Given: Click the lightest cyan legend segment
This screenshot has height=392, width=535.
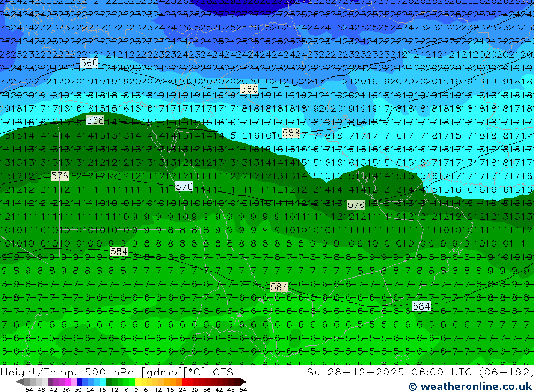Looking at the screenshot, I should [103, 381].
